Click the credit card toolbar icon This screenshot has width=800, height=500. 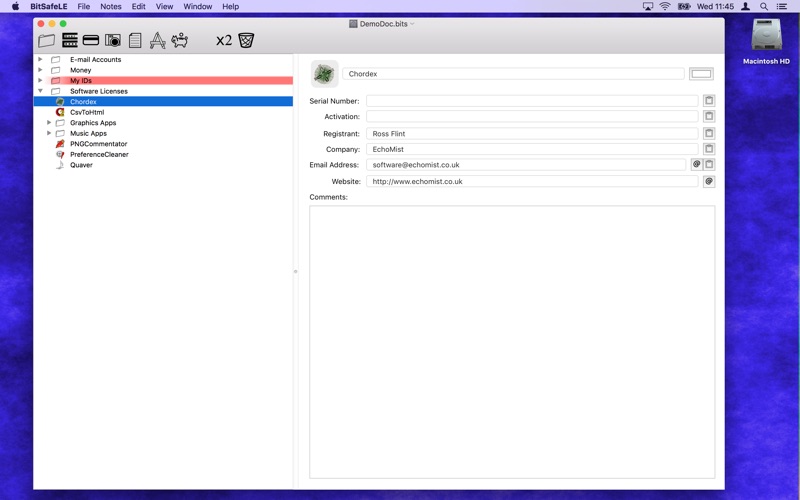(91, 40)
